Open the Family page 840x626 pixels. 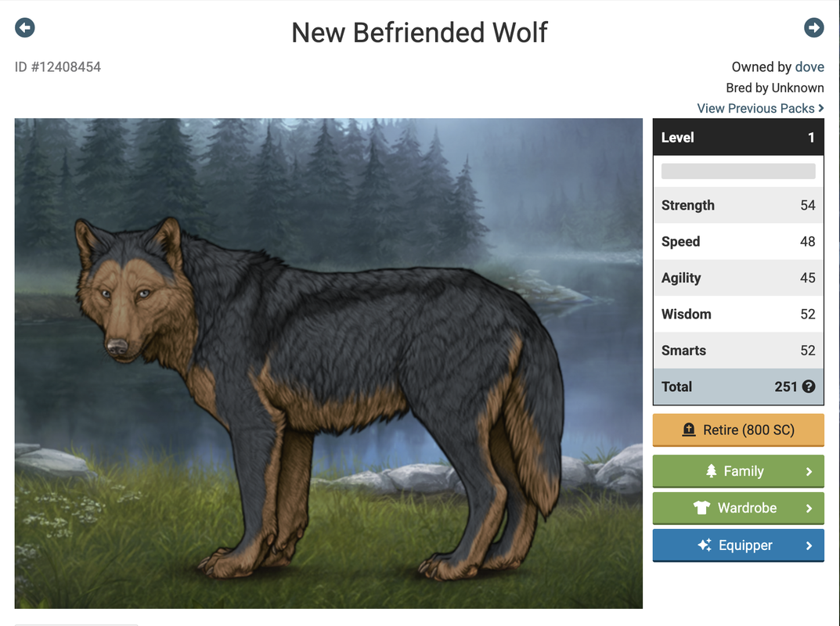[x=738, y=471]
